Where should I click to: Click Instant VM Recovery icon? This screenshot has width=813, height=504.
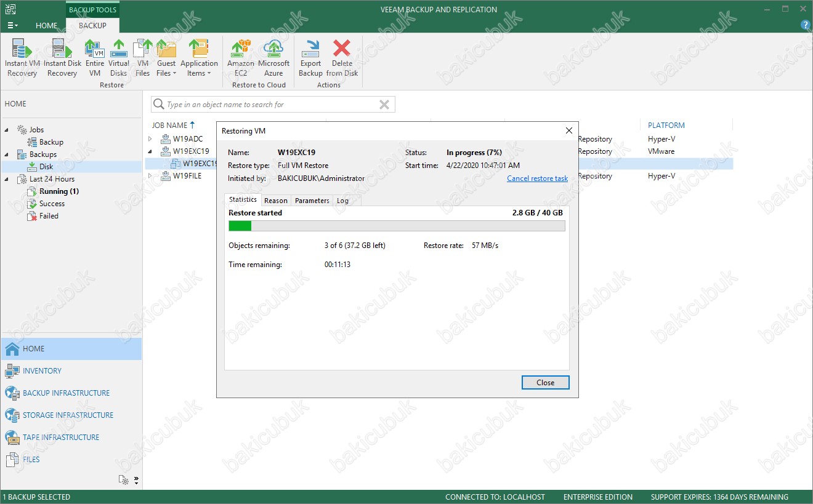pyautogui.click(x=22, y=58)
